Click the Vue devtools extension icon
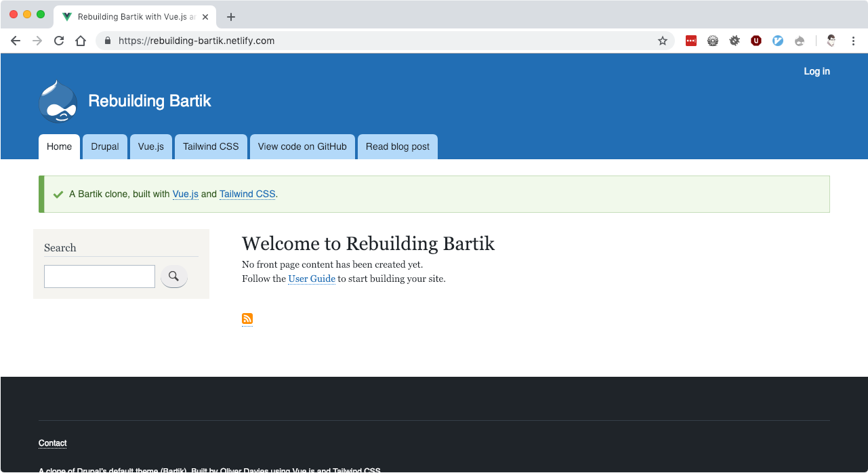 [778, 41]
